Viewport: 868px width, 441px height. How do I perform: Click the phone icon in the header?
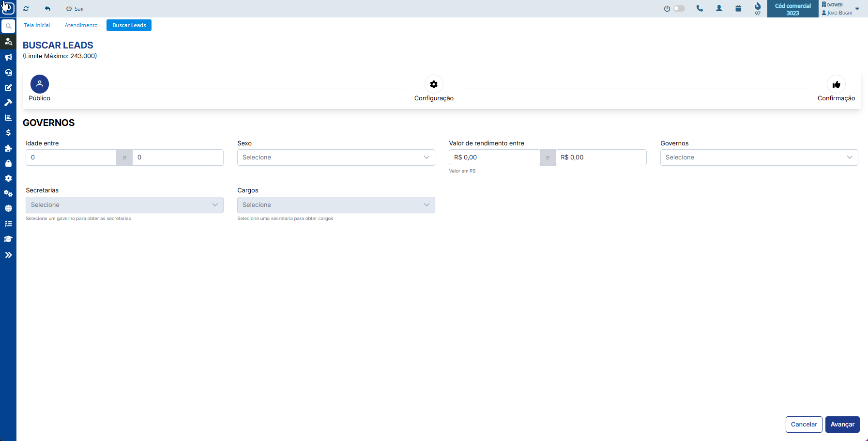[700, 9]
